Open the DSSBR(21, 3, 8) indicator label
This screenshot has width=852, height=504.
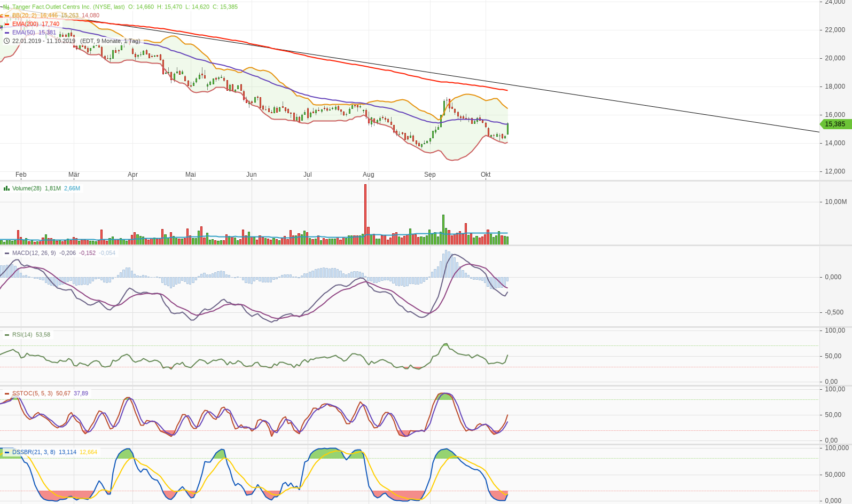point(34,452)
